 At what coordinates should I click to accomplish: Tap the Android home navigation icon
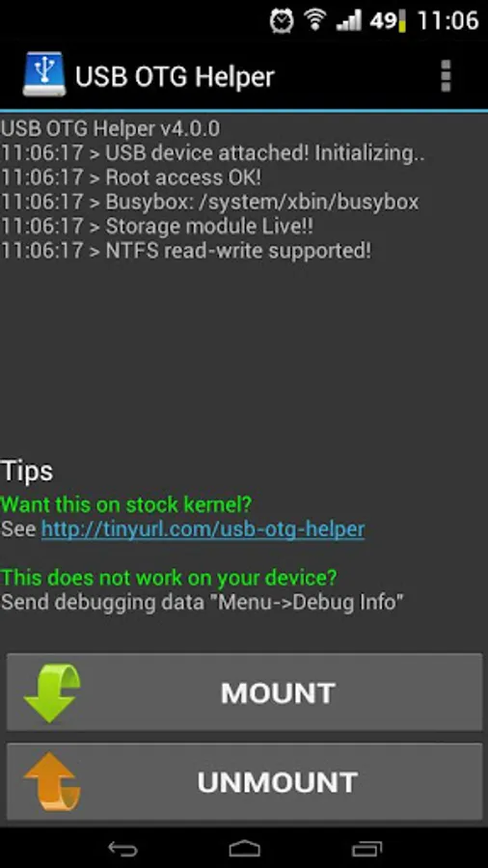click(244, 848)
